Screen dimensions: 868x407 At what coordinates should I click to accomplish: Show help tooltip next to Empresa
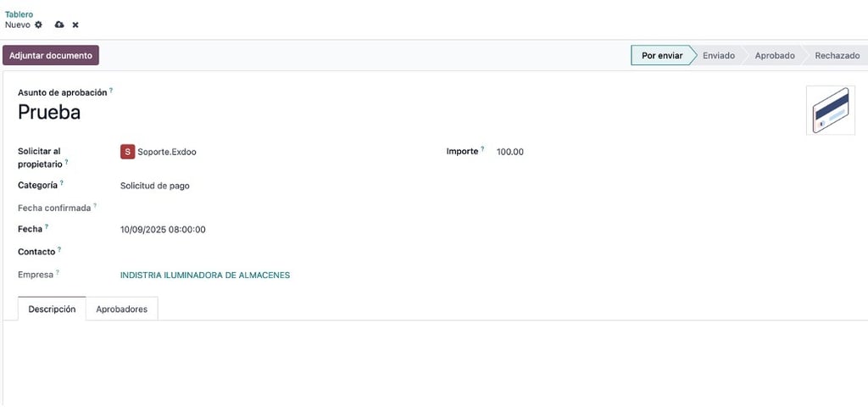[57, 272]
